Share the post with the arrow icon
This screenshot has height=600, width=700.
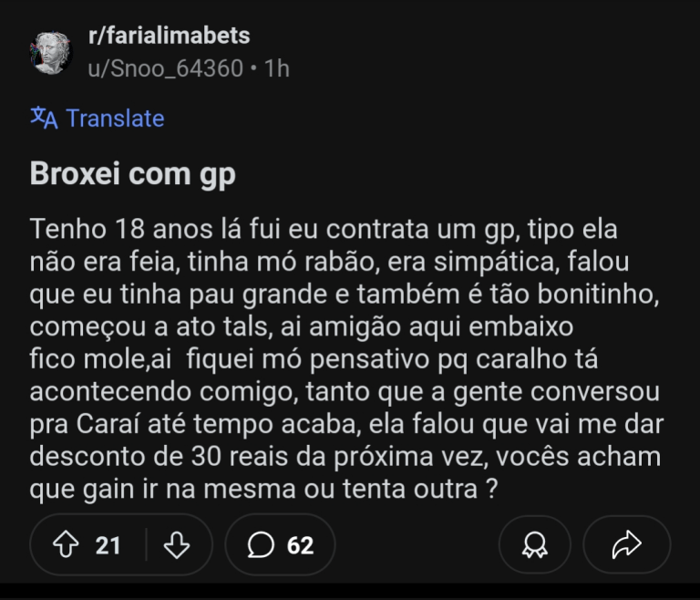626,544
